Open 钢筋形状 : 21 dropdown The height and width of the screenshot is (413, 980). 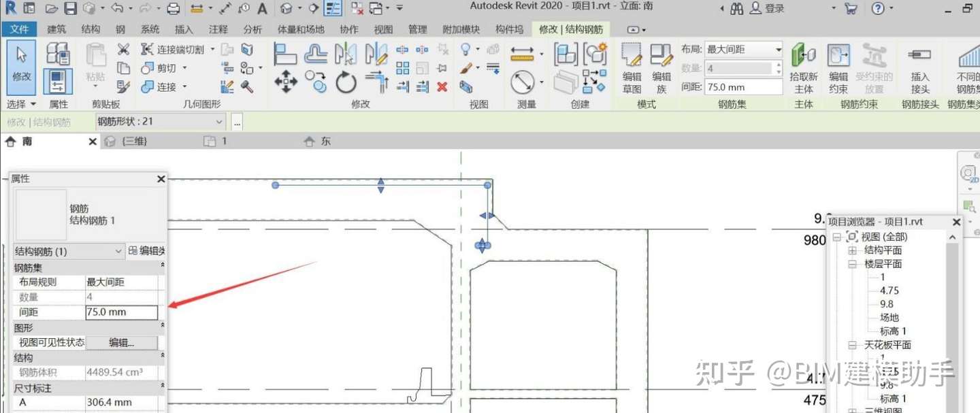click(160, 122)
